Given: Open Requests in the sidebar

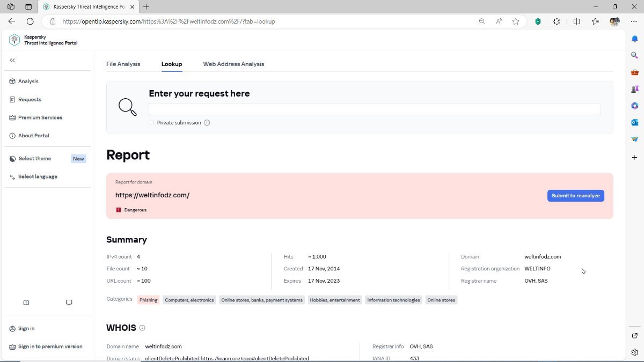Looking at the screenshot, I should point(25,100).
